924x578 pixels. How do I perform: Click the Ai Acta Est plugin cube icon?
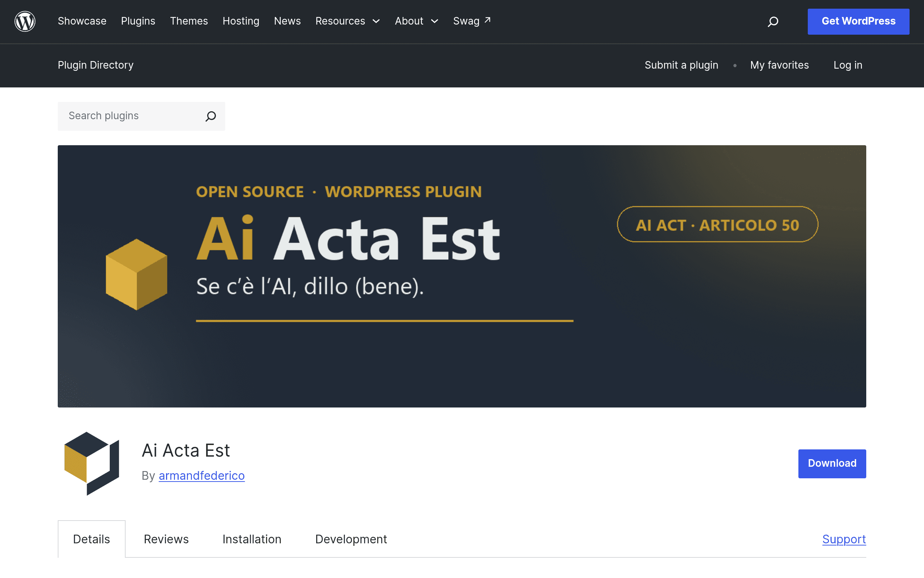[92, 463]
